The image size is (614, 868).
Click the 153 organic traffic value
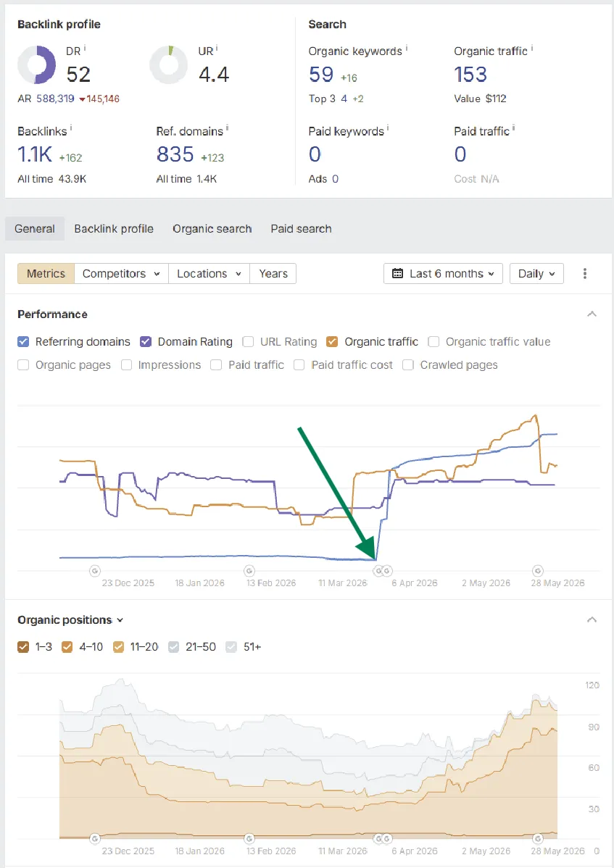470,75
